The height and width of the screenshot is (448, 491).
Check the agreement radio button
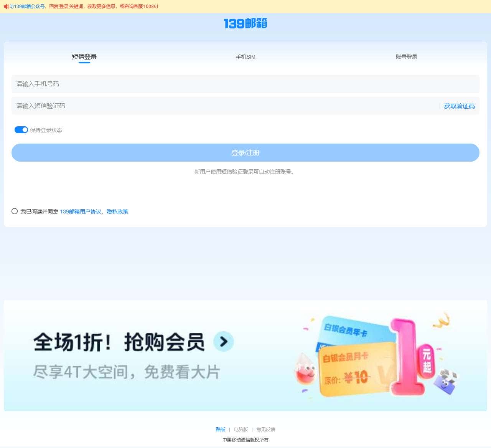pyautogui.click(x=15, y=211)
